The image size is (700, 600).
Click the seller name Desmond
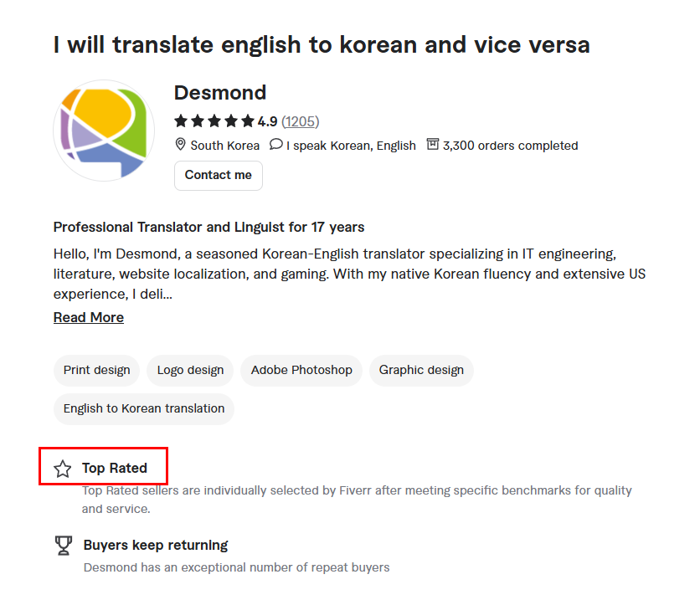click(220, 92)
